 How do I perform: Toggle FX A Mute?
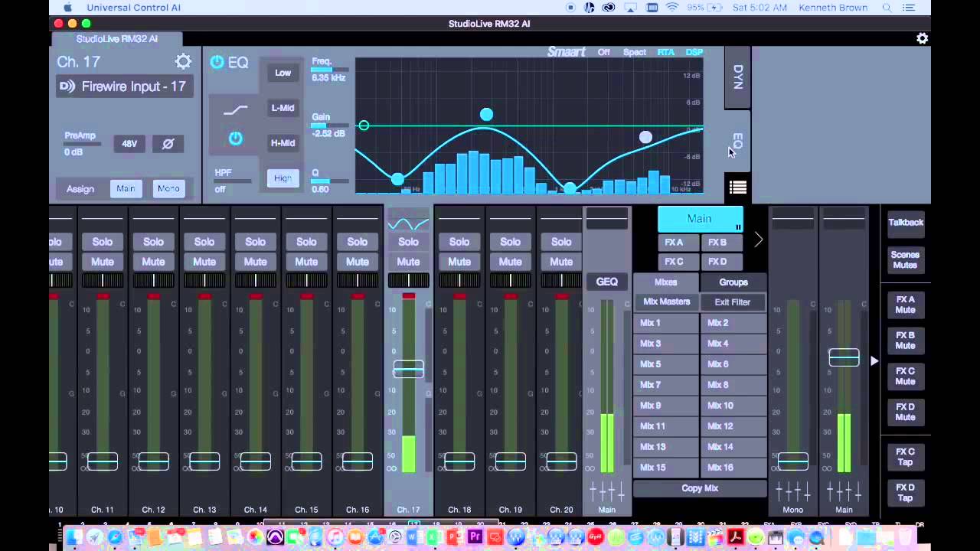coord(906,305)
